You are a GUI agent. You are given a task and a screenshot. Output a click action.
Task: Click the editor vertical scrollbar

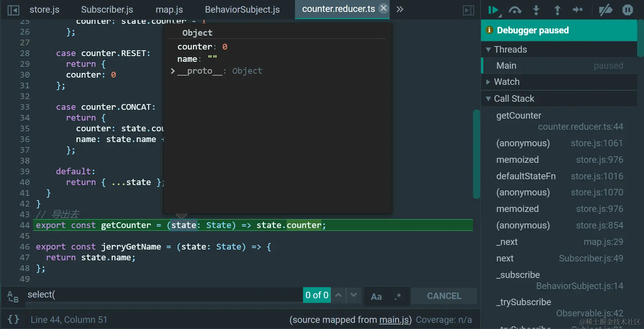point(477,154)
